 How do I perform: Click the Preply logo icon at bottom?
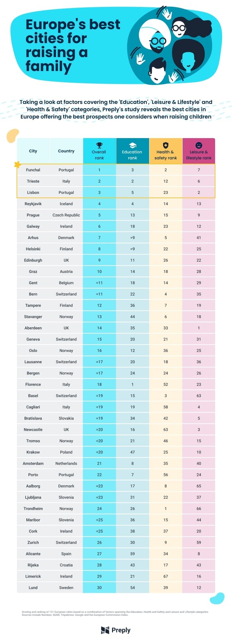[x=105, y=630]
